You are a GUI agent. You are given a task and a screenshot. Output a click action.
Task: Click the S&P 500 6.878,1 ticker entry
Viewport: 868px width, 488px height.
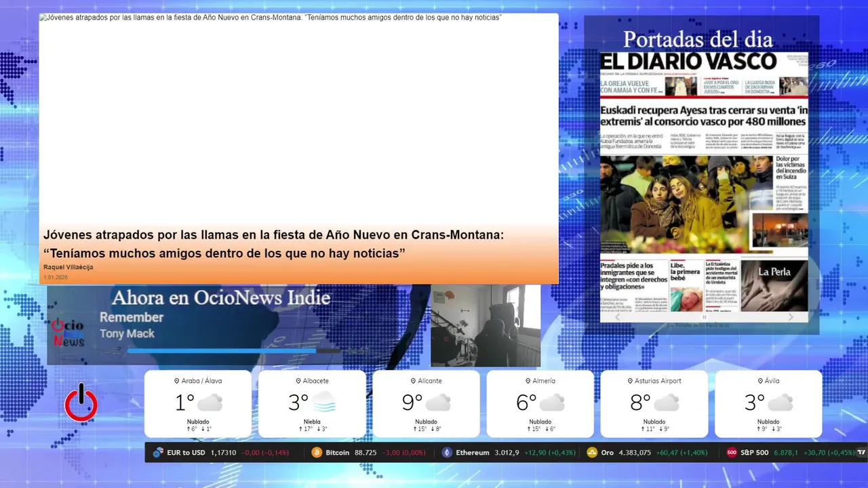click(x=790, y=452)
